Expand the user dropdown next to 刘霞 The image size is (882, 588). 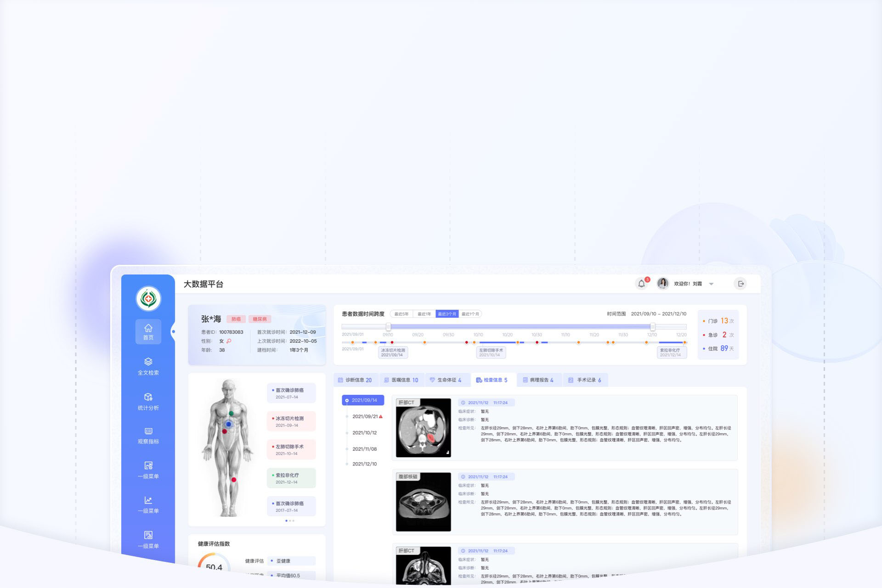tap(711, 284)
